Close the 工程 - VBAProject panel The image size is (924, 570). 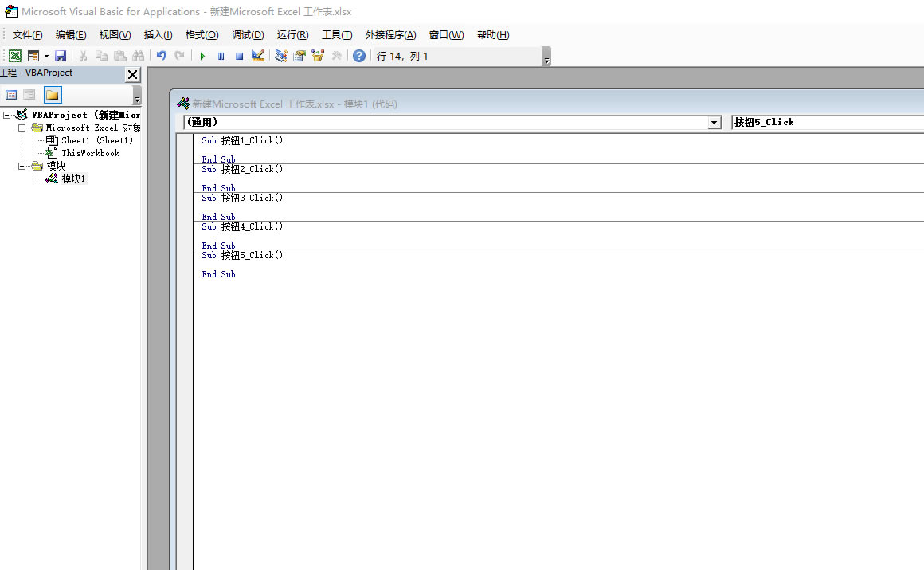tap(132, 74)
